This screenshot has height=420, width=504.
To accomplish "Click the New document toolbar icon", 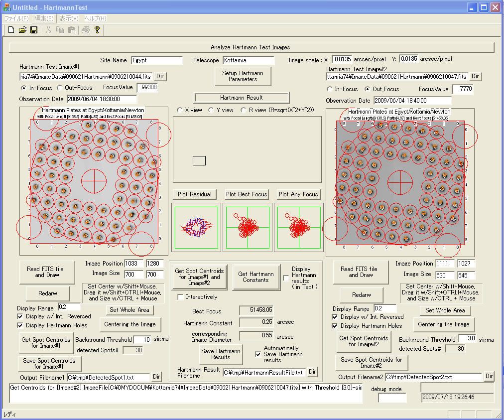I will [10, 30].
